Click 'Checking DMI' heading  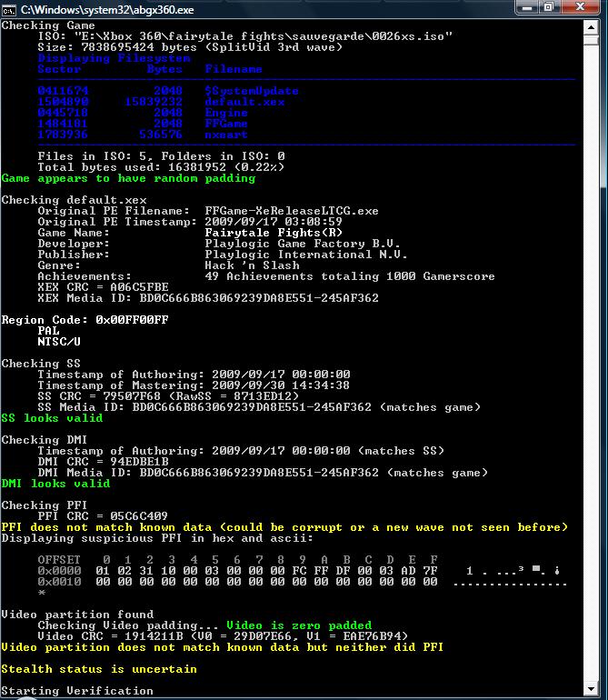tap(45, 440)
